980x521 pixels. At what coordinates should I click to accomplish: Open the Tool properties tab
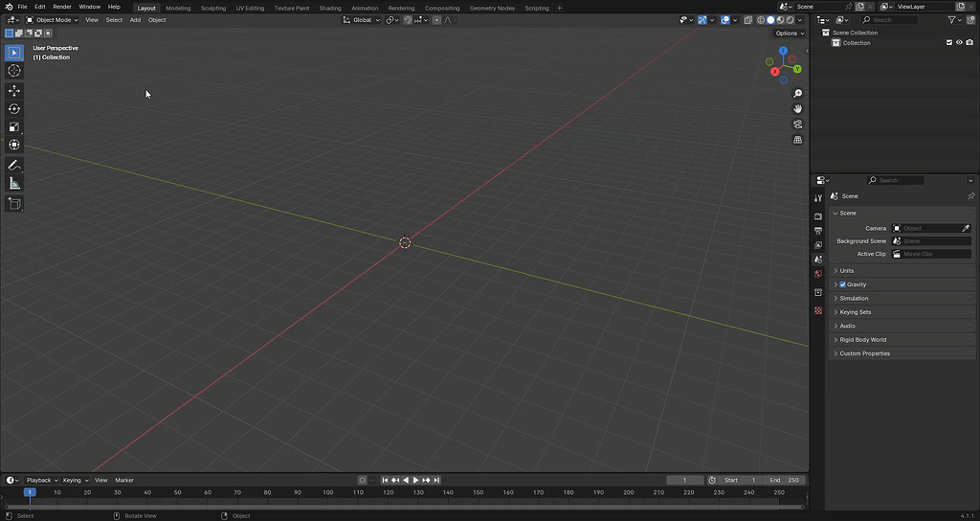818,198
